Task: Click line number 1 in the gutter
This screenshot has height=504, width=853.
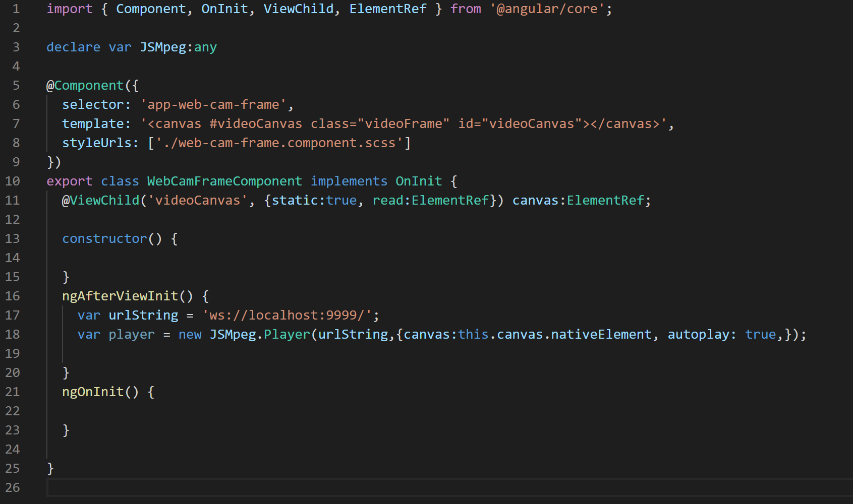Action: click(16, 9)
